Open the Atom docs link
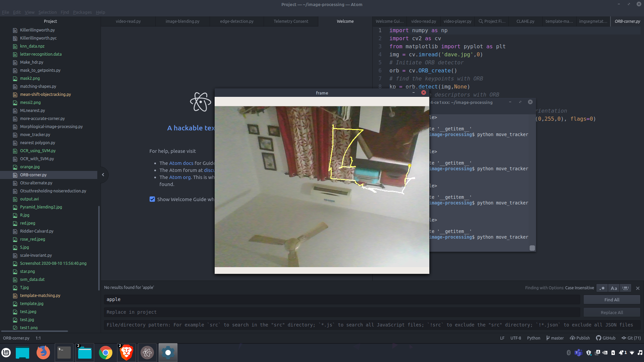 tap(181, 163)
